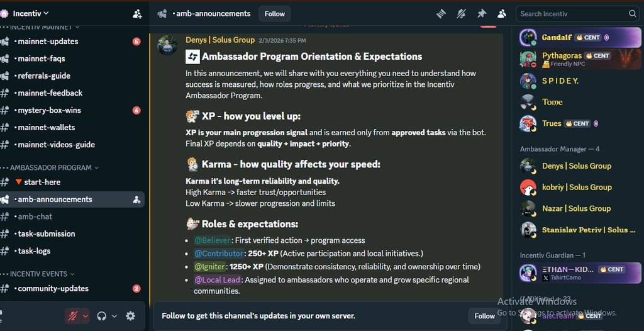Click the announcement icon beside mainnet-updates
The width and height of the screenshot is (644, 331).
point(4,41)
